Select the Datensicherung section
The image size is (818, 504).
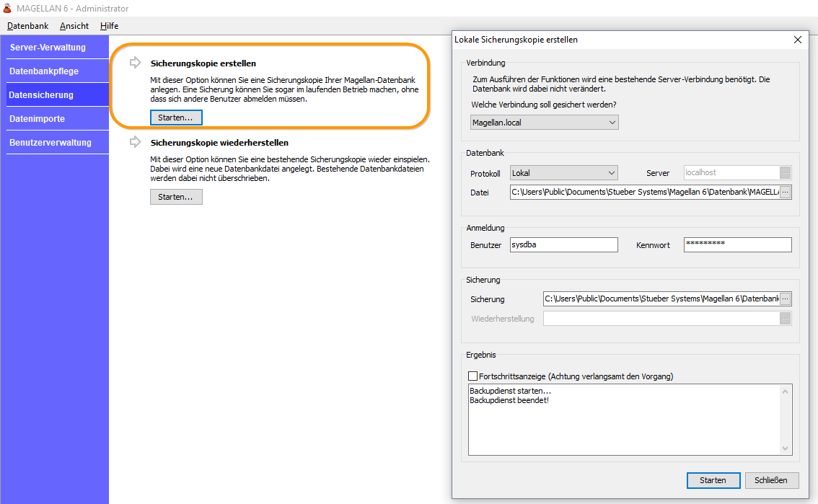pyautogui.click(x=57, y=95)
